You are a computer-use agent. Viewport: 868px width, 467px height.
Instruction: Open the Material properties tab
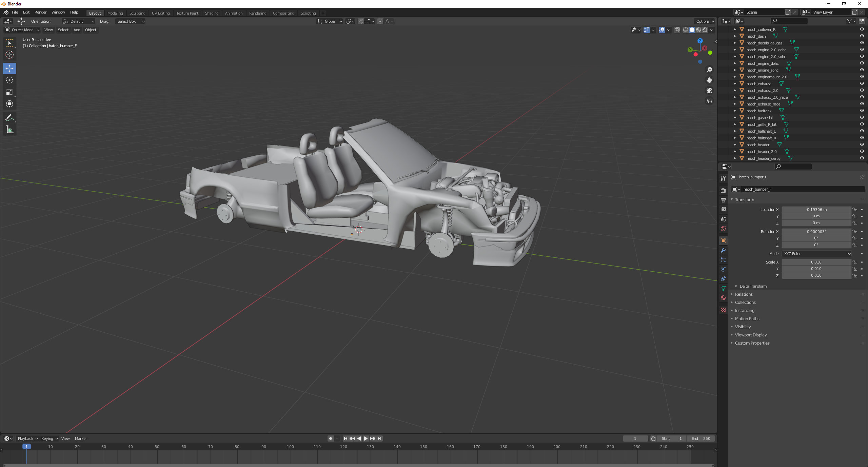click(723, 298)
